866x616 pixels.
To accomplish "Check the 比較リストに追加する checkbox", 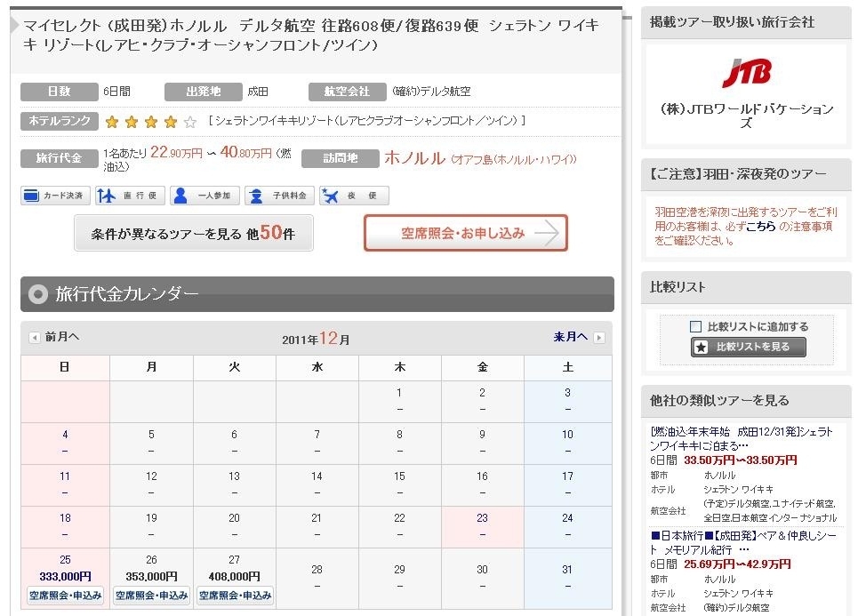I will (696, 327).
